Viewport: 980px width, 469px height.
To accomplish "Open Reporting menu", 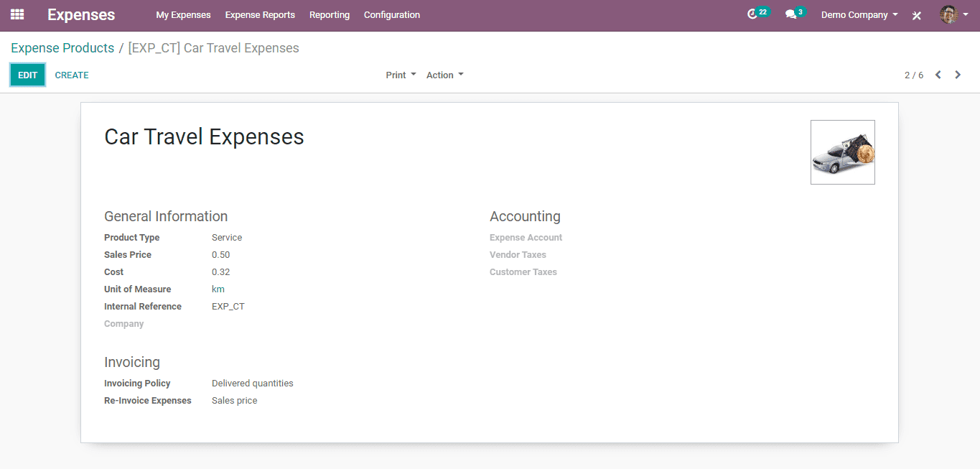I will (x=330, y=14).
